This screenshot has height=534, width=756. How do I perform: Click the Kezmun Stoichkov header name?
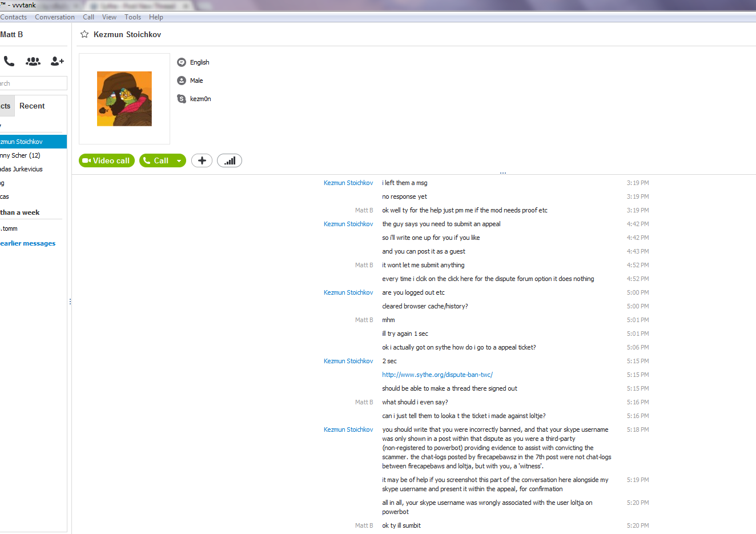pyautogui.click(x=127, y=34)
